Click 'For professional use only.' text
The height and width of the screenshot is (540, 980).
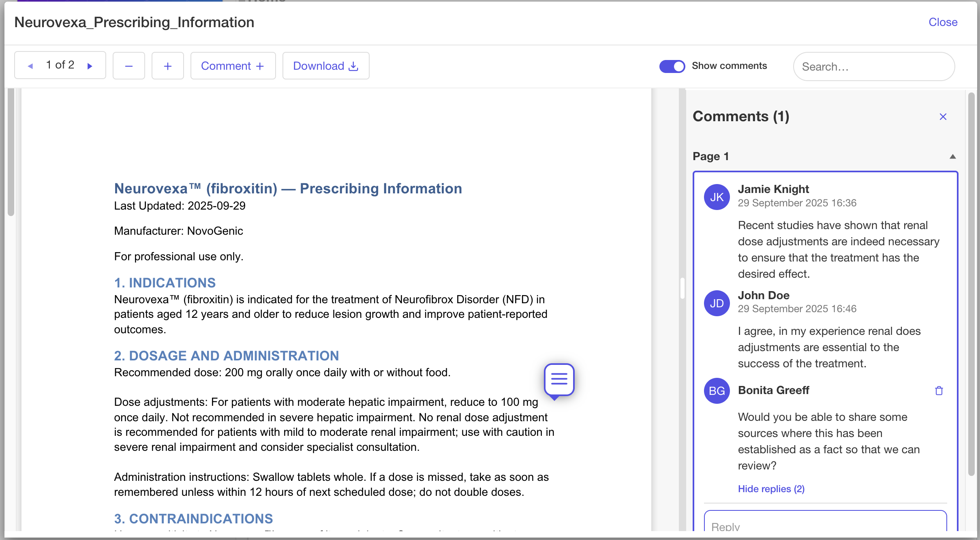[x=179, y=257]
